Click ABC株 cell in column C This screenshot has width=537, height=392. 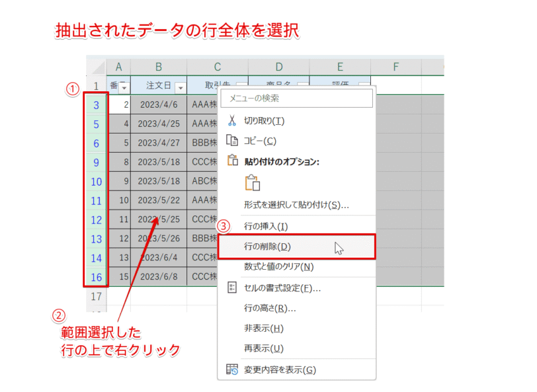coord(203,181)
